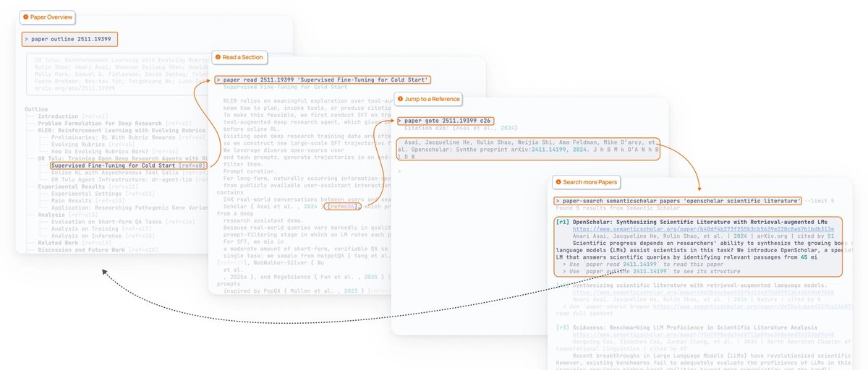The image size is (868, 370).
Task: Click the '--limit 5' option text
Action: [819, 201]
